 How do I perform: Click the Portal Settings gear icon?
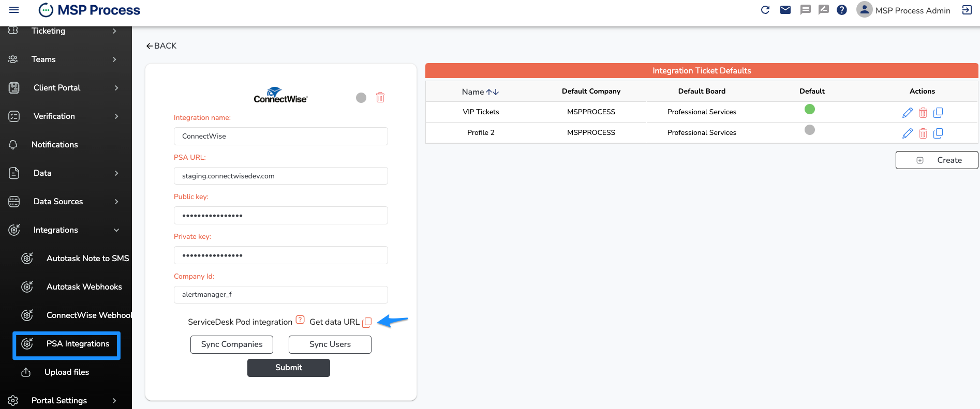tap(13, 401)
